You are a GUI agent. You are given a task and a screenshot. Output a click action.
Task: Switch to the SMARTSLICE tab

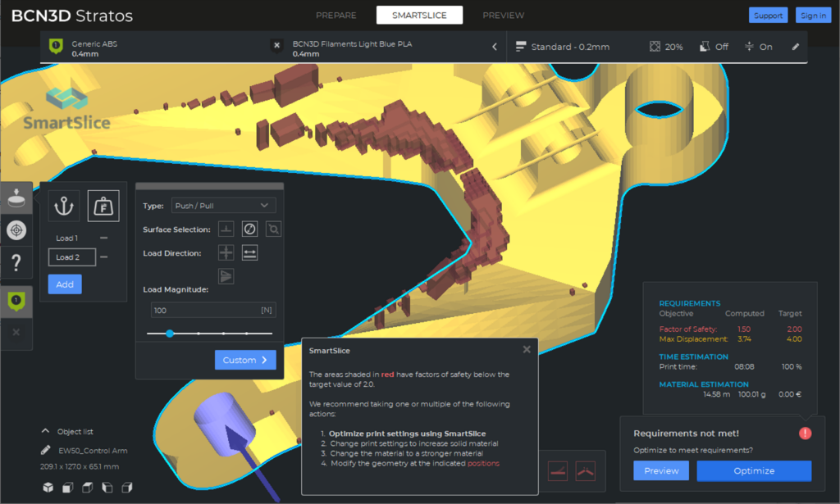pos(419,16)
